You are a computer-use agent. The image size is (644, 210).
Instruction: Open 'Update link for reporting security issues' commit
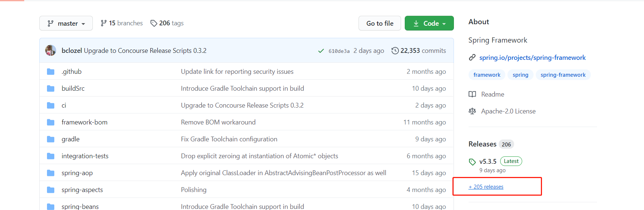[237, 72]
